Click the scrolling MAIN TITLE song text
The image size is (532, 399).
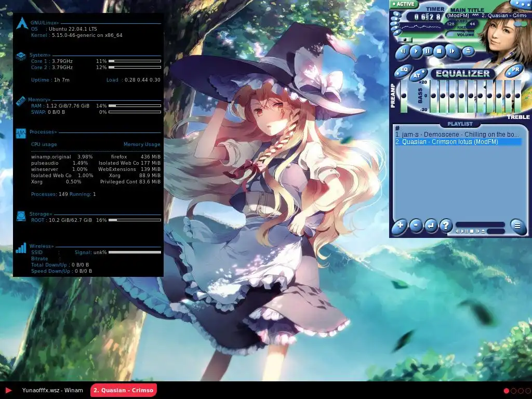point(487,16)
